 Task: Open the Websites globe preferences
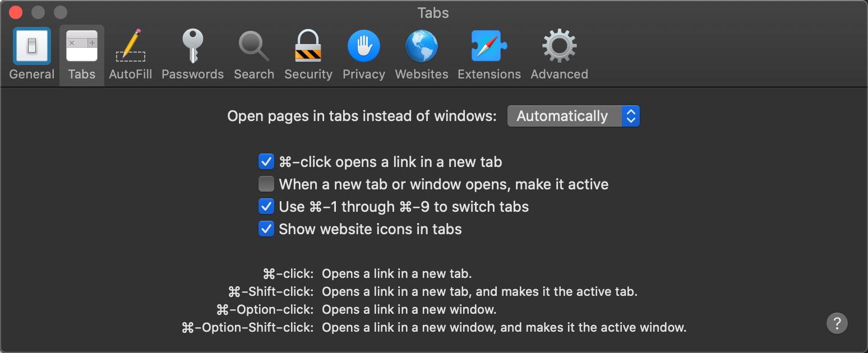coord(421,46)
